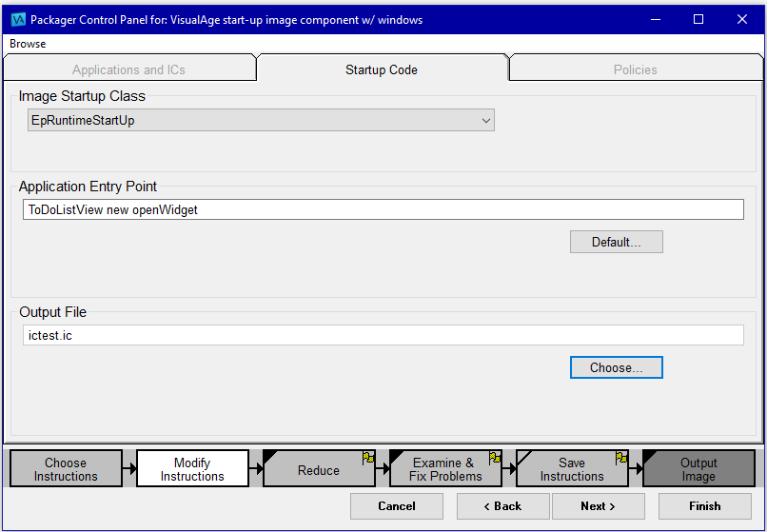
Task: Click the Output File text field
Action: [x=383, y=335]
